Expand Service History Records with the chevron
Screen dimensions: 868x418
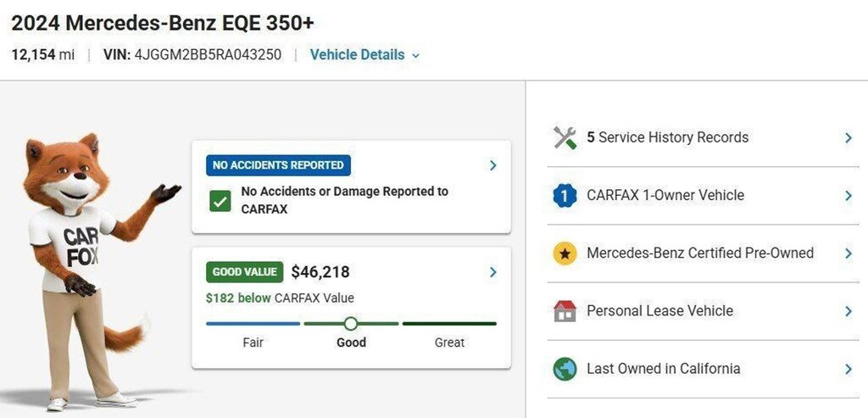848,138
